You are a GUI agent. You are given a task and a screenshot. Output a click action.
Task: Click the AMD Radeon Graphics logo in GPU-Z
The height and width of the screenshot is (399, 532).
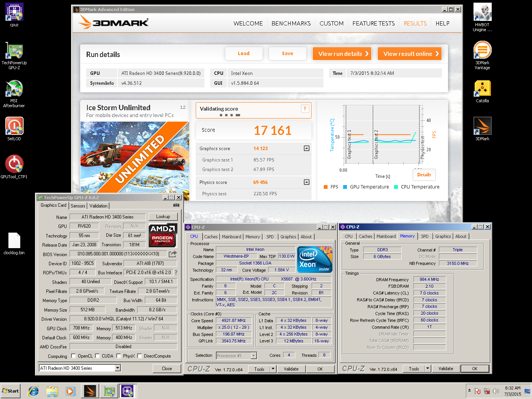click(x=163, y=235)
